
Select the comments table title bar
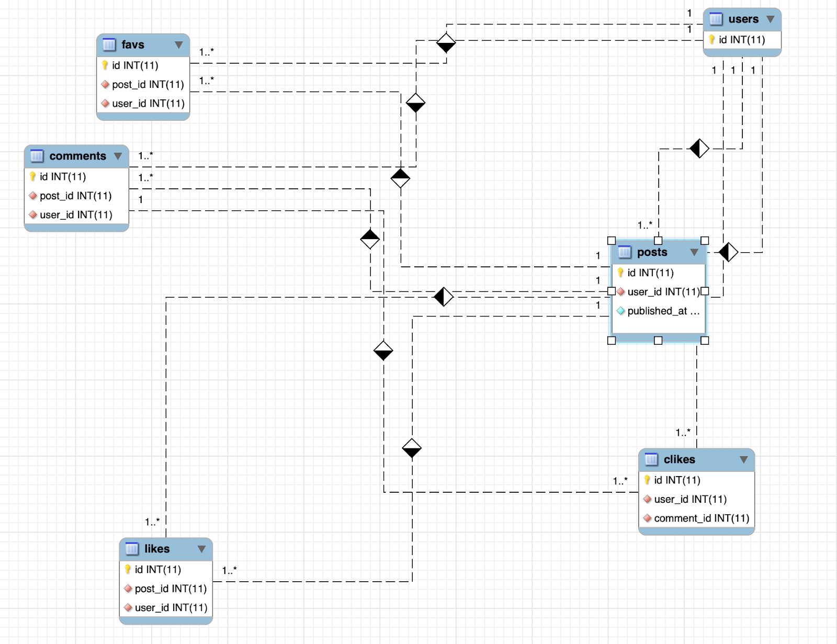(x=77, y=156)
